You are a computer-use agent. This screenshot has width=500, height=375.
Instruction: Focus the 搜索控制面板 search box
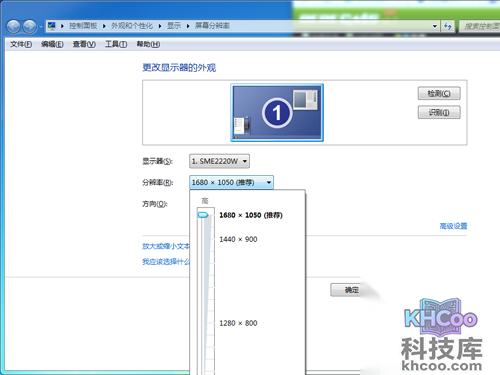coord(479,26)
